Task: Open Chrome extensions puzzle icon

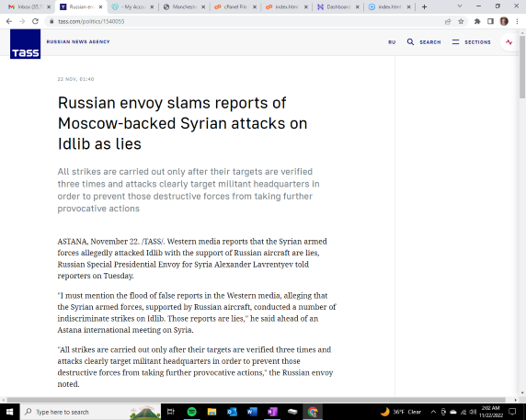Action: (477, 21)
